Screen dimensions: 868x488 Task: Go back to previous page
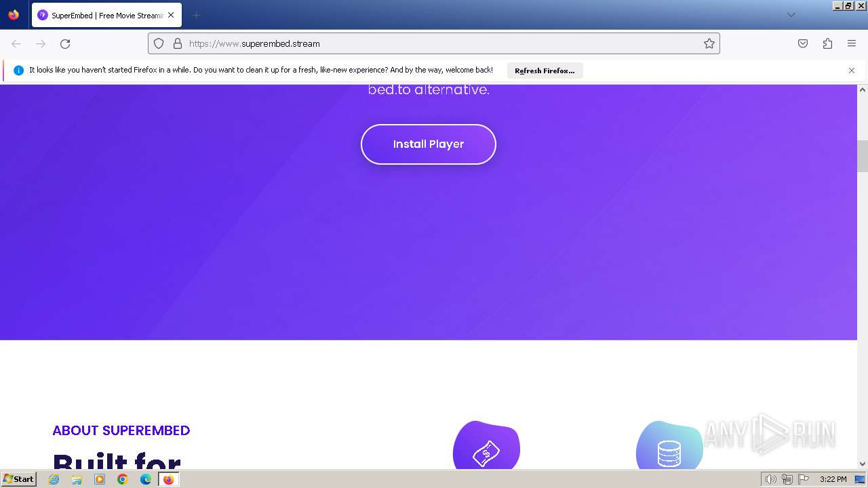(x=16, y=43)
